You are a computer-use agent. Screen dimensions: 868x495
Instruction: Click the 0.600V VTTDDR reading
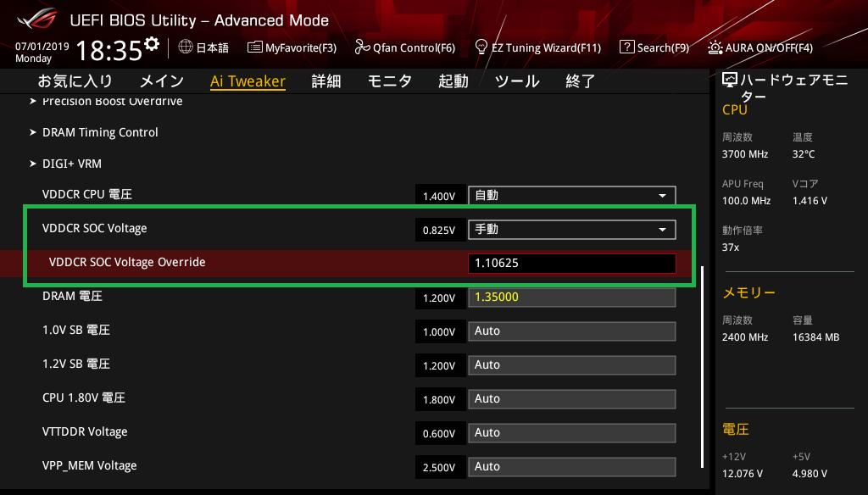point(439,434)
